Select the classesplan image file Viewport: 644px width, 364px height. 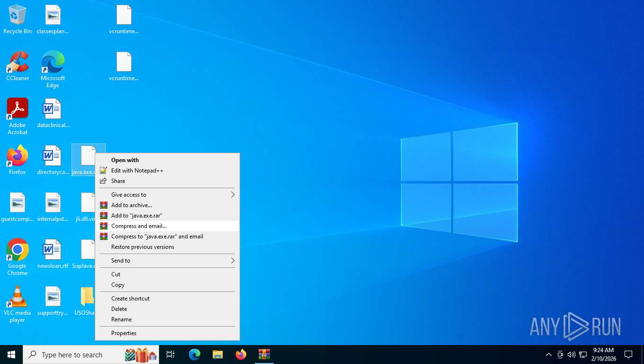point(53,20)
